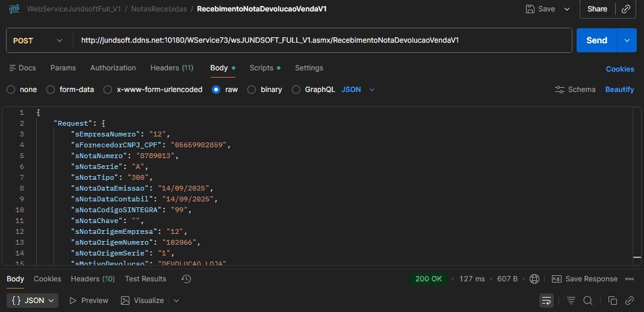This screenshot has width=644, height=312.
Task: Open the JSON response format dropdown
Action: click(33, 300)
